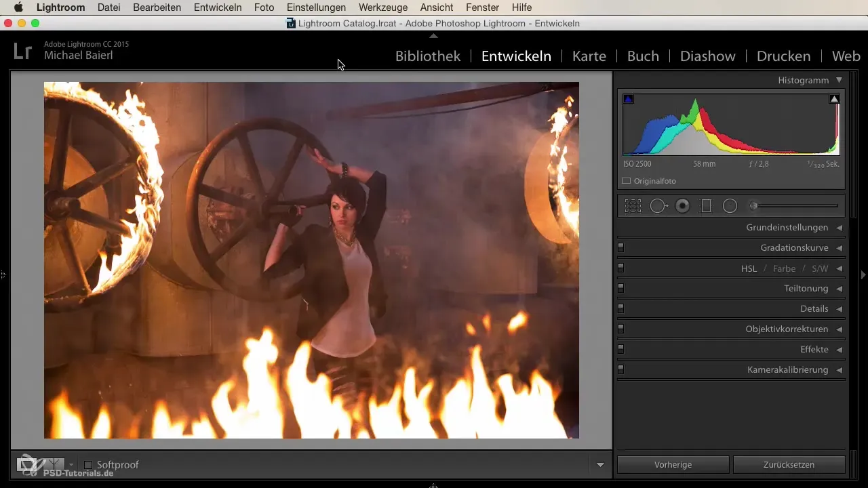Image resolution: width=868 pixels, height=488 pixels.
Task: Click the Zurücksetzen button
Action: coord(789,465)
